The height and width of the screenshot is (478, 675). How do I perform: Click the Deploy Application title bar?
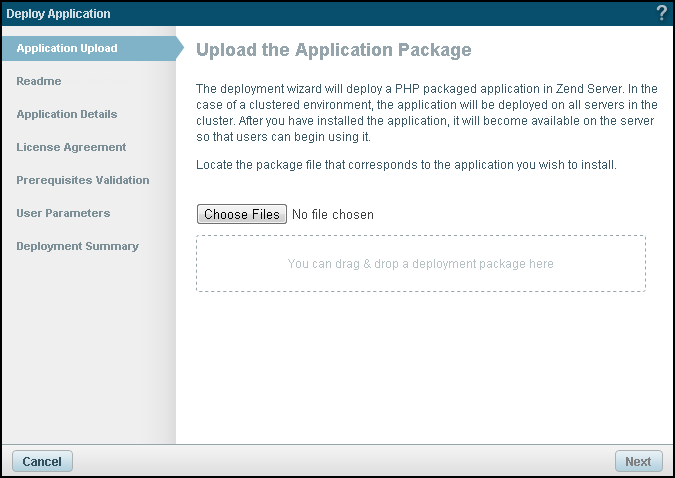coord(300,14)
